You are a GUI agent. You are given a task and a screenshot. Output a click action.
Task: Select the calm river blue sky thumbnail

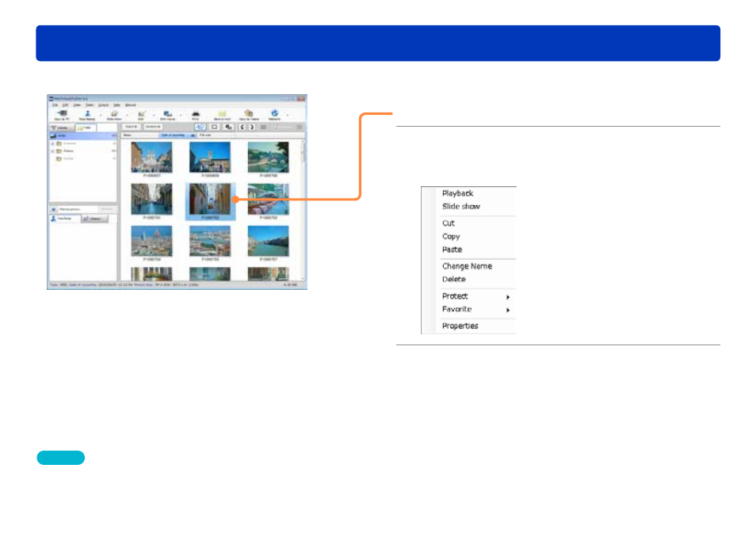click(x=268, y=241)
